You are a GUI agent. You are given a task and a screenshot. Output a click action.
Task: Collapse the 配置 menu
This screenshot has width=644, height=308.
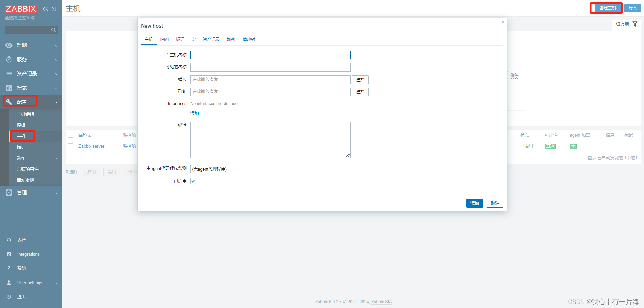pos(56,102)
